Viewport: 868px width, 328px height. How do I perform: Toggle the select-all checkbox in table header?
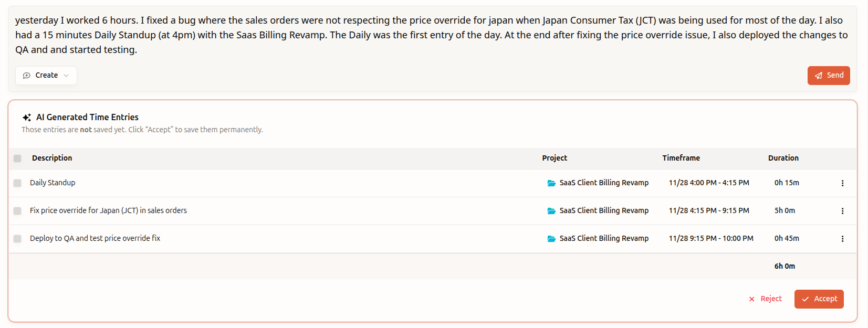pos(17,158)
